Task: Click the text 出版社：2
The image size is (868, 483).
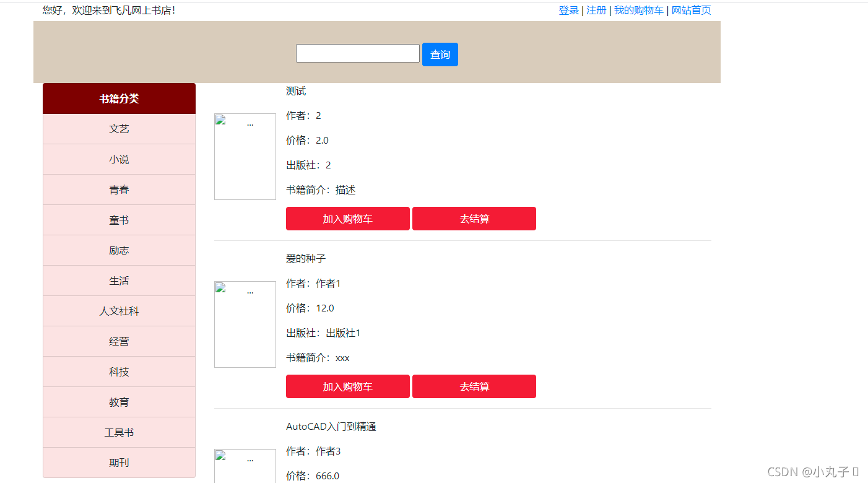Action: click(308, 165)
